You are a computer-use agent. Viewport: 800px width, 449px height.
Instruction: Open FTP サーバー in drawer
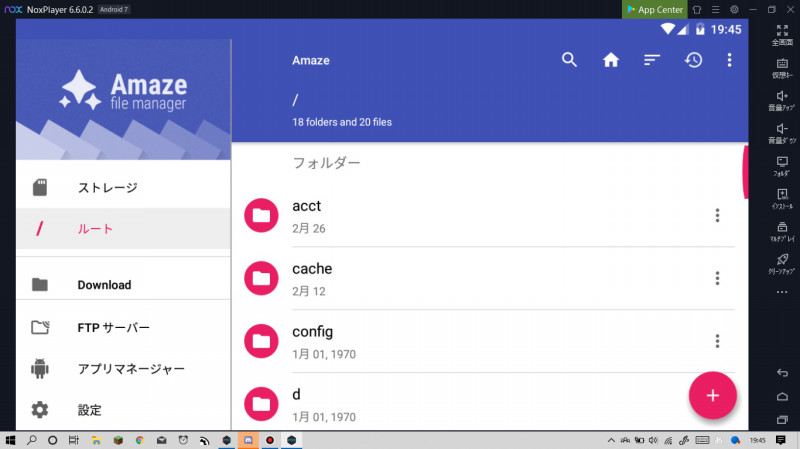click(123, 328)
